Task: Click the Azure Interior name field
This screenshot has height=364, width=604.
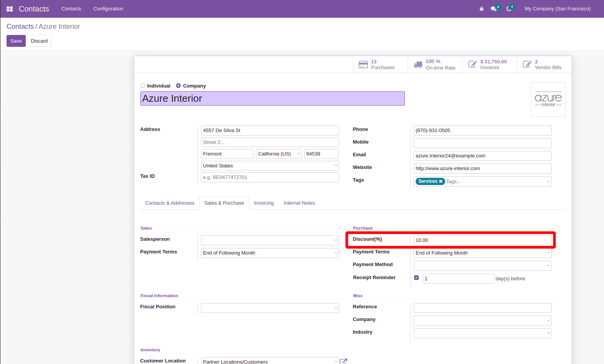Action: pos(273,99)
